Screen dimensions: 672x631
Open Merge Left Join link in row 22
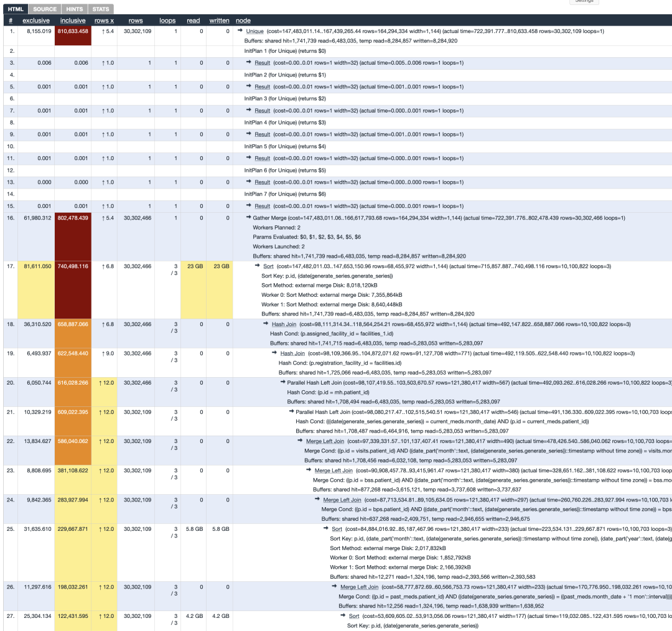coord(325,441)
